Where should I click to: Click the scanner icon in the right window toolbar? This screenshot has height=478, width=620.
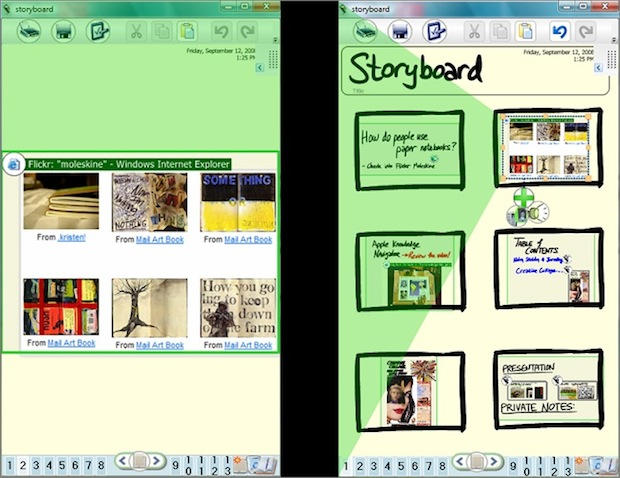click(365, 31)
